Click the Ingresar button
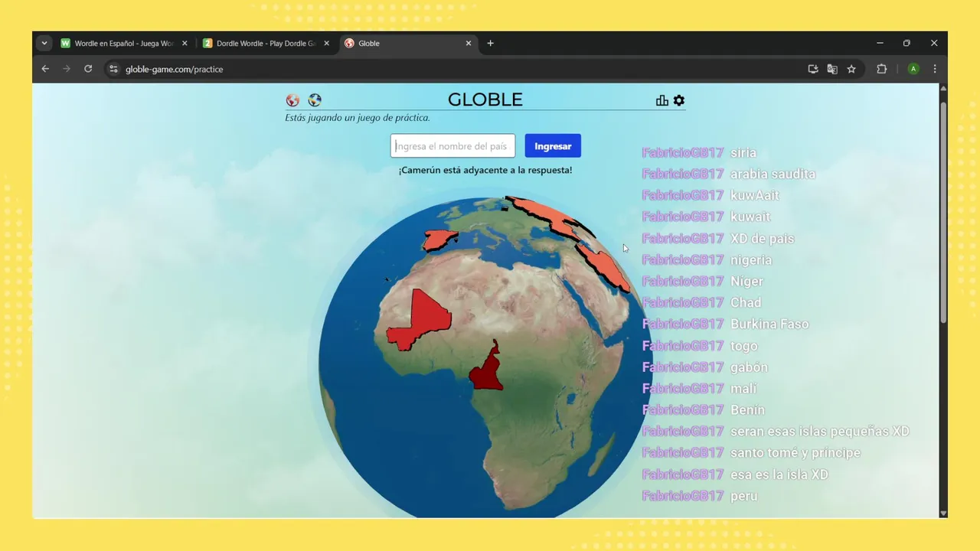980x551 pixels. tap(553, 146)
